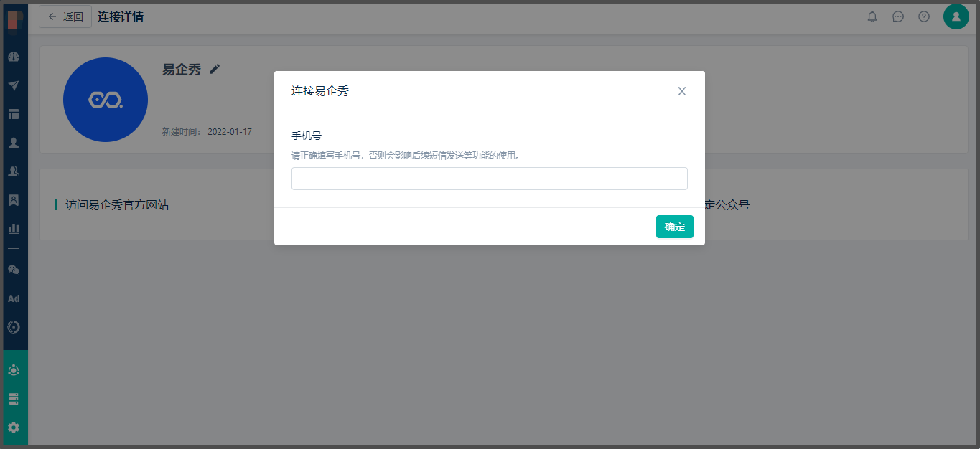Click the 新建时间 2022-01-17 text
The width and height of the screenshot is (980, 449).
pyautogui.click(x=207, y=132)
